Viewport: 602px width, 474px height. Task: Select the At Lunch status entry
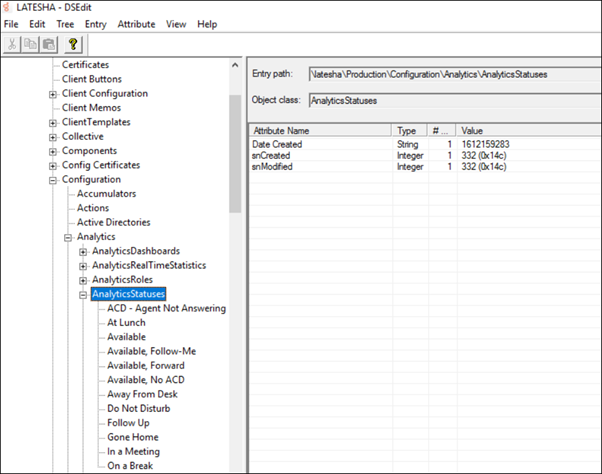point(126,323)
